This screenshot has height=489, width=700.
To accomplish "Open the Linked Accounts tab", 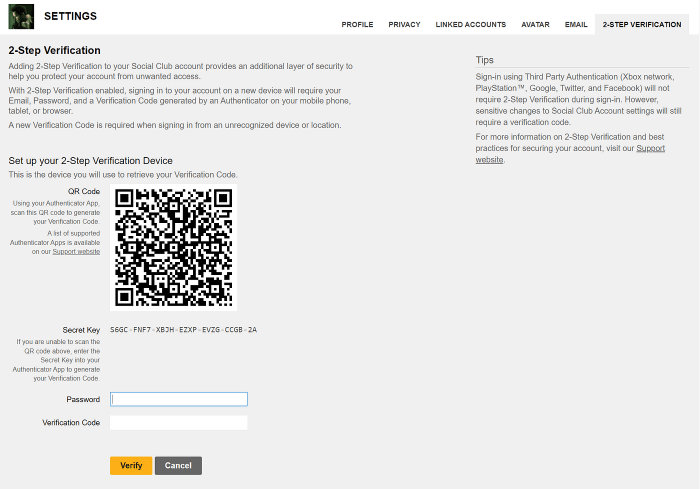I will 471,25.
